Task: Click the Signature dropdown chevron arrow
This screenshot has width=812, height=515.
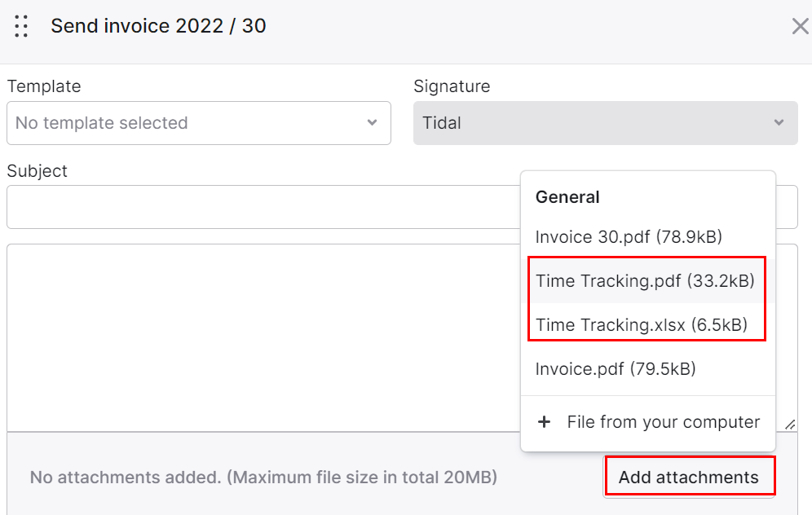Action: (779, 123)
